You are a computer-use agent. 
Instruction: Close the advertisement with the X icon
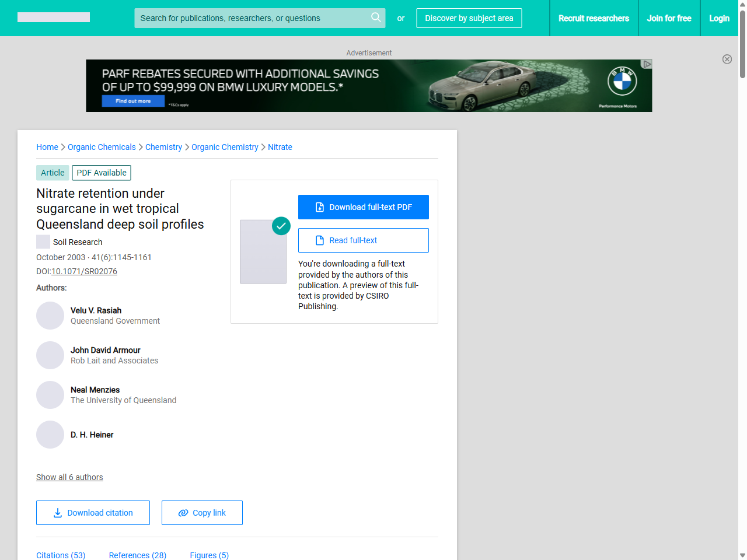(x=727, y=59)
